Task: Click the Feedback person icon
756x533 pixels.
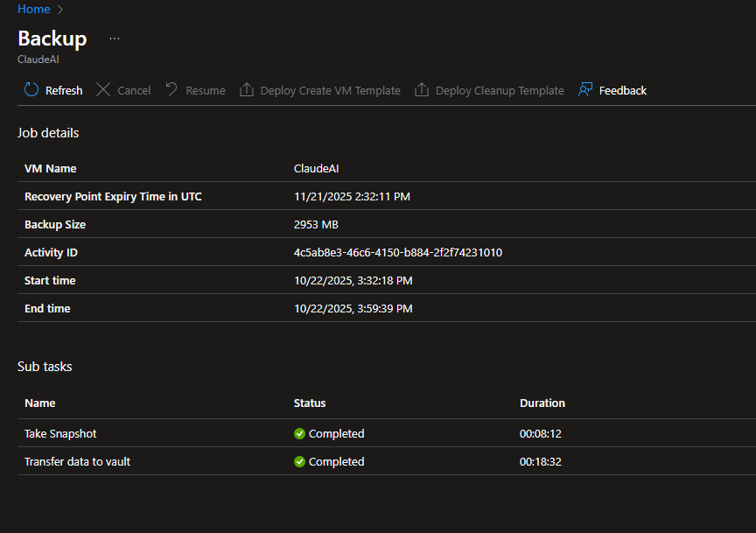Action: click(585, 90)
